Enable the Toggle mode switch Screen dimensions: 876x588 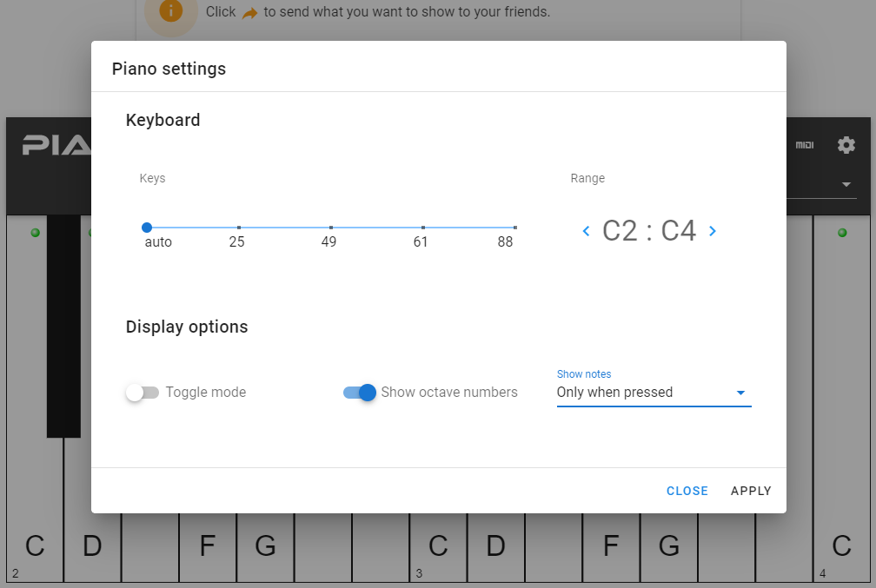[x=143, y=393]
